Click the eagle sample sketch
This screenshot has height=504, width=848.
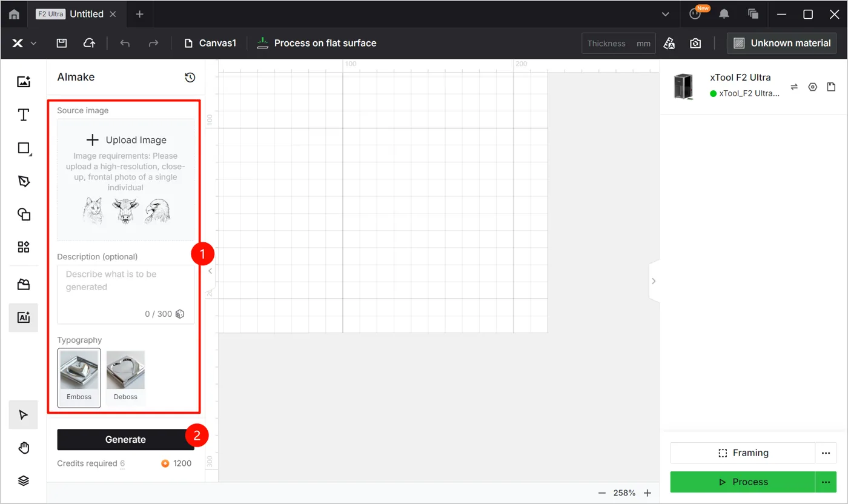point(157,211)
